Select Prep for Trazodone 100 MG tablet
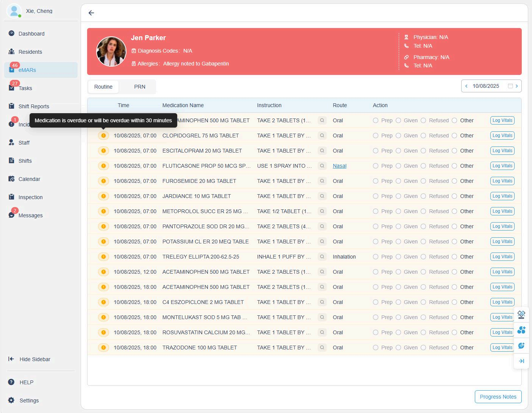The width and height of the screenshot is (532, 413). tap(376, 348)
